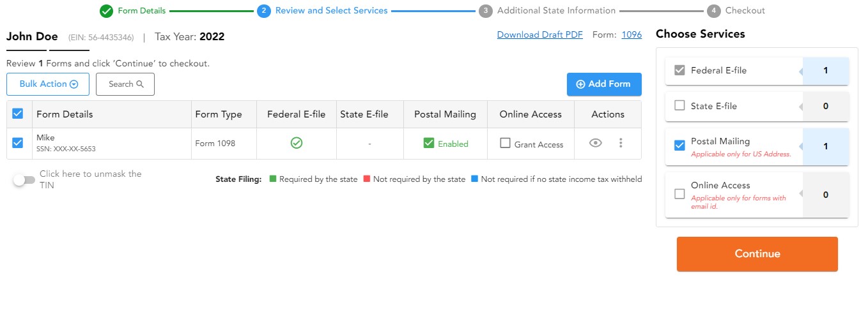Click the Federal E-file column header

[x=297, y=114]
